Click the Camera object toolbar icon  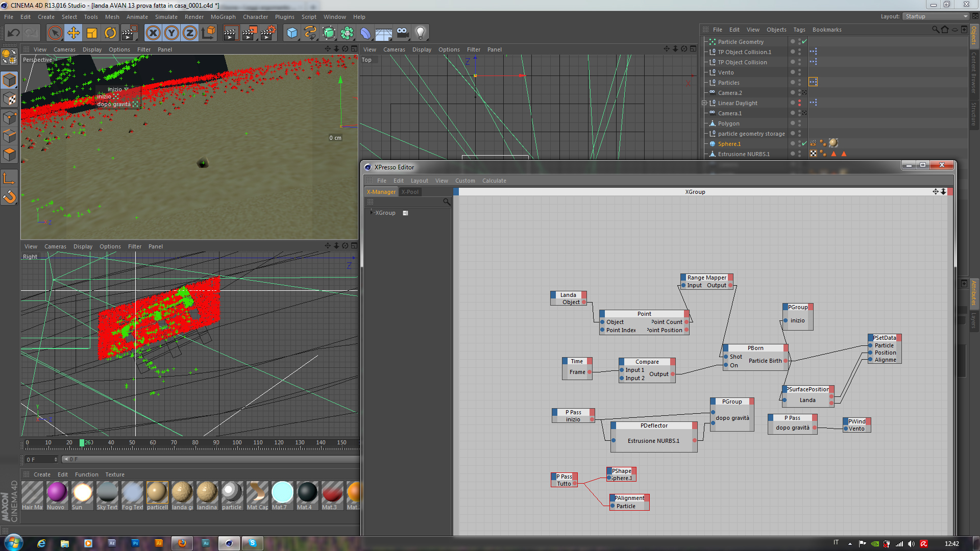point(402,33)
